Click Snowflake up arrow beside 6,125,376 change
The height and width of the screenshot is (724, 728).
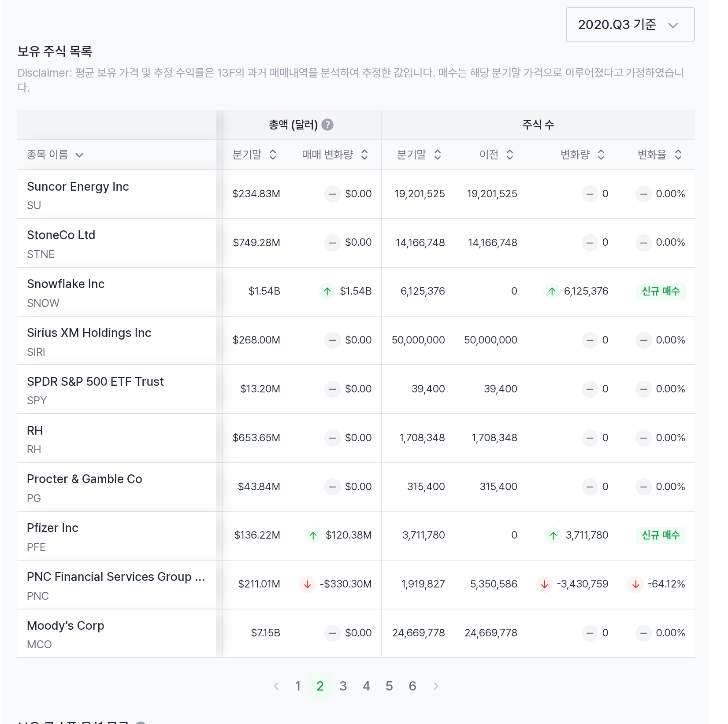pyautogui.click(x=552, y=291)
